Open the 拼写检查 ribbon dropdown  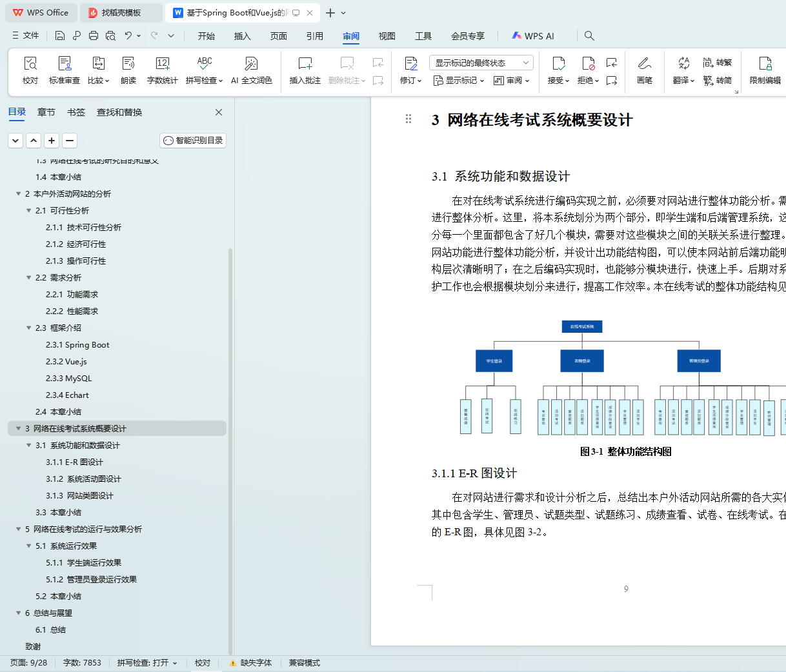[x=204, y=81]
